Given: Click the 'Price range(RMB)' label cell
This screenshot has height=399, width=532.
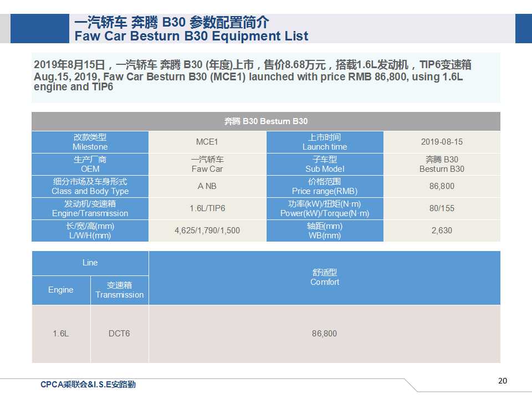Looking at the screenshot, I should click(x=325, y=186).
